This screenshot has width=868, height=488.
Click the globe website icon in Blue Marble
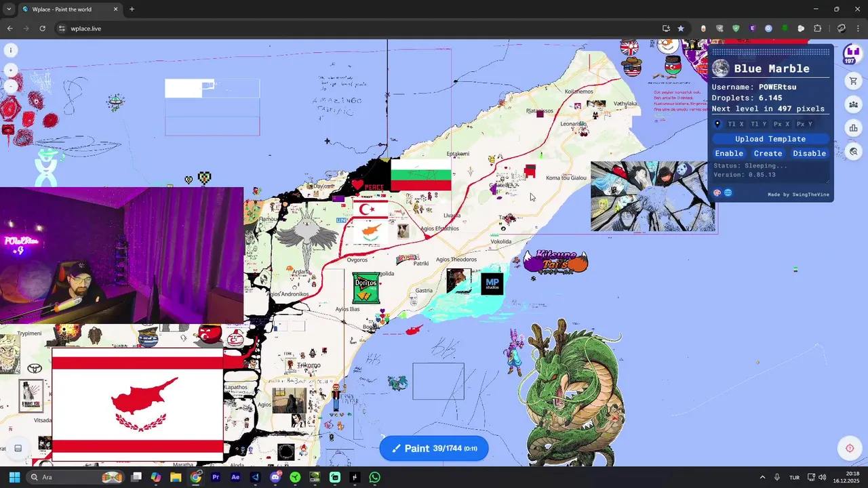coord(728,193)
